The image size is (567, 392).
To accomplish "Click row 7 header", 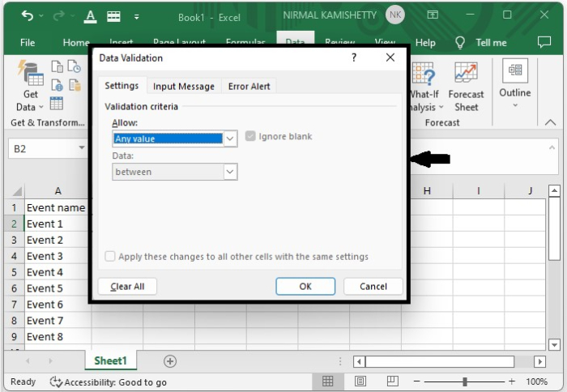I will point(14,305).
